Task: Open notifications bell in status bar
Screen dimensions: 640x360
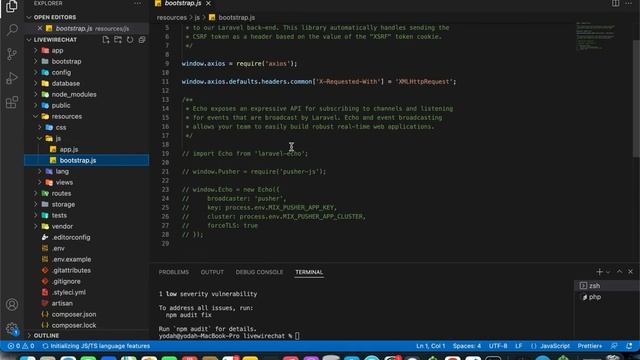Action: click(629, 346)
